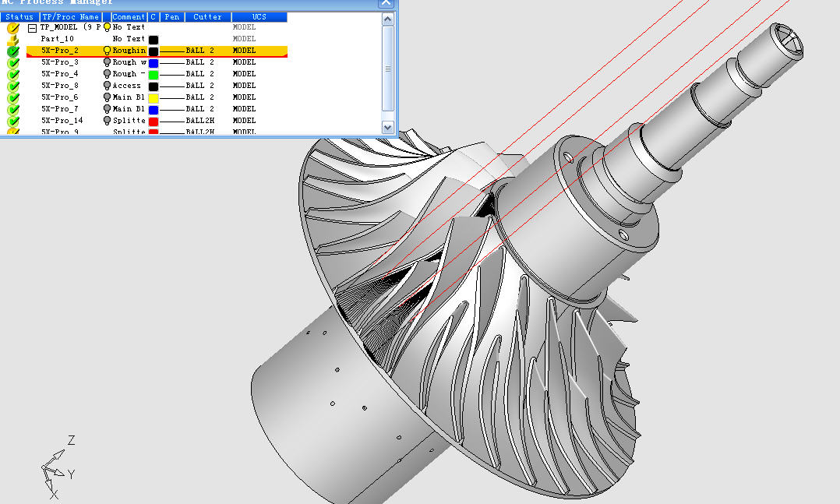Image resolution: width=840 pixels, height=504 pixels.
Task: Select the 5X-Pro_8 procedure name
Action: coord(60,86)
